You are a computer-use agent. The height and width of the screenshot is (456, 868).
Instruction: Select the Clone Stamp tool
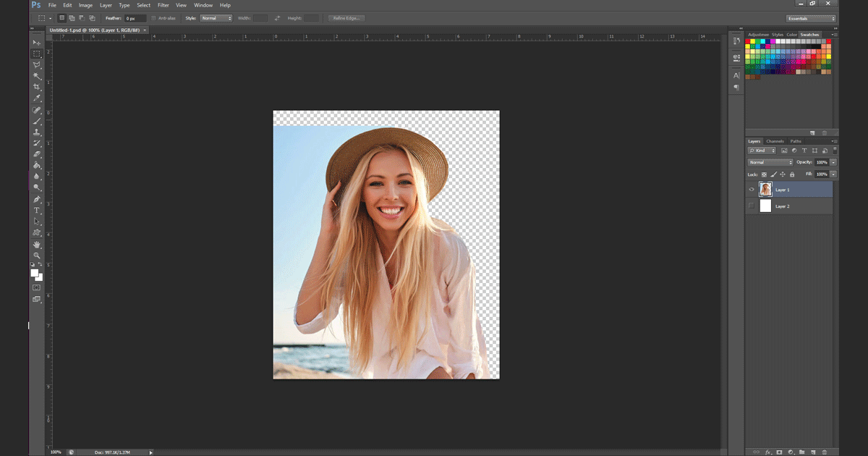[x=37, y=132]
